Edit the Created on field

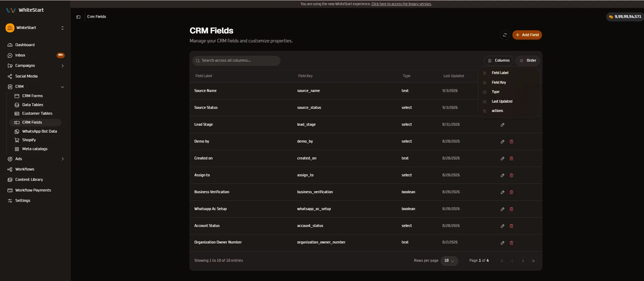[x=502, y=158]
